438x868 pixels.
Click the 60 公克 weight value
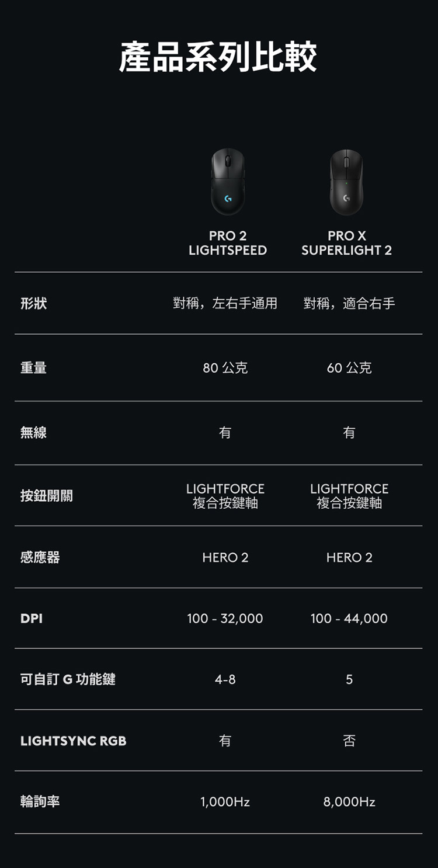(349, 368)
